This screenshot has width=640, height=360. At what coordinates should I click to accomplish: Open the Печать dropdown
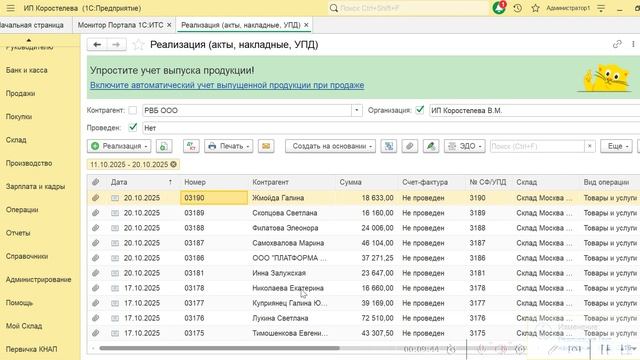pyautogui.click(x=229, y=146)
